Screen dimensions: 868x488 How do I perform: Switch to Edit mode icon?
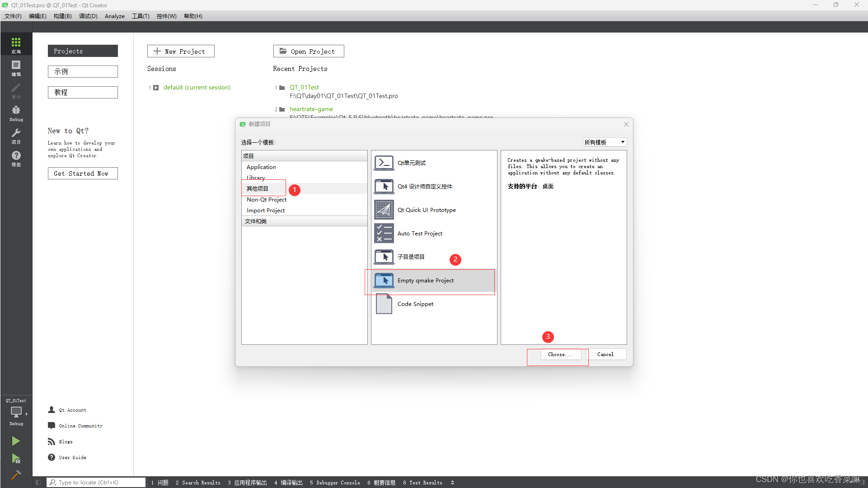click(x=16, y=67)
